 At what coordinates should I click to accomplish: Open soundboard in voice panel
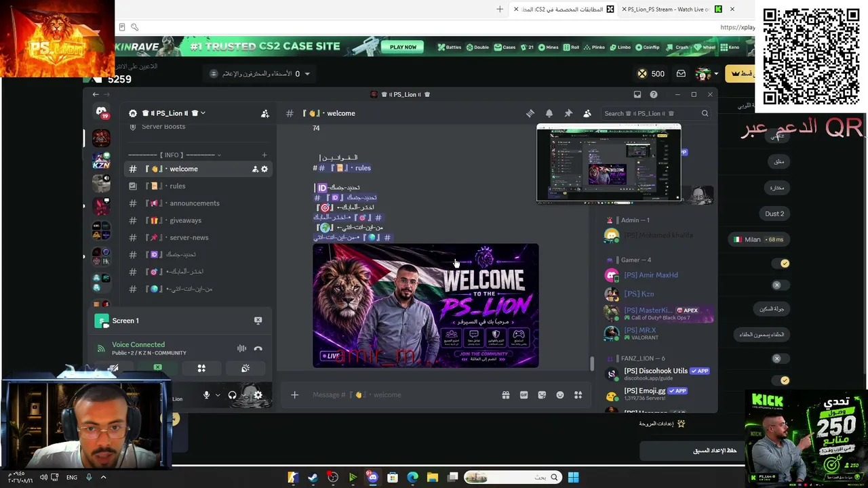245,368
